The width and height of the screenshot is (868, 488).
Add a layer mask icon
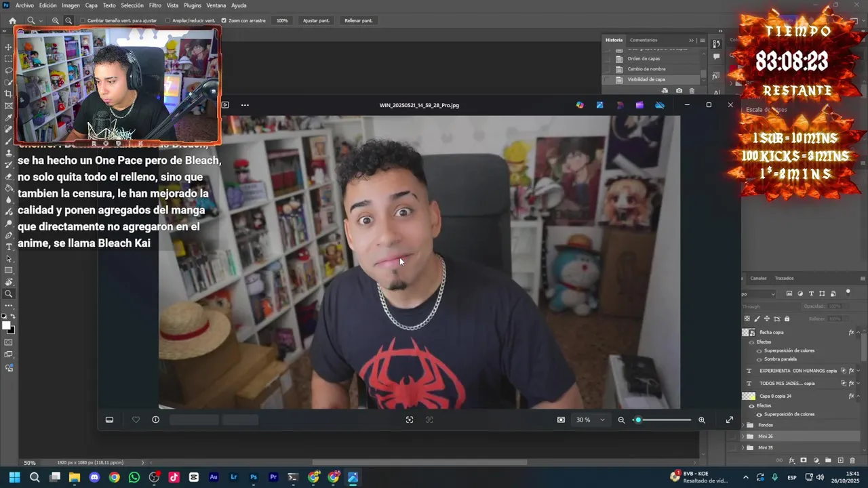pyautogui.click(x=804, y=461)
